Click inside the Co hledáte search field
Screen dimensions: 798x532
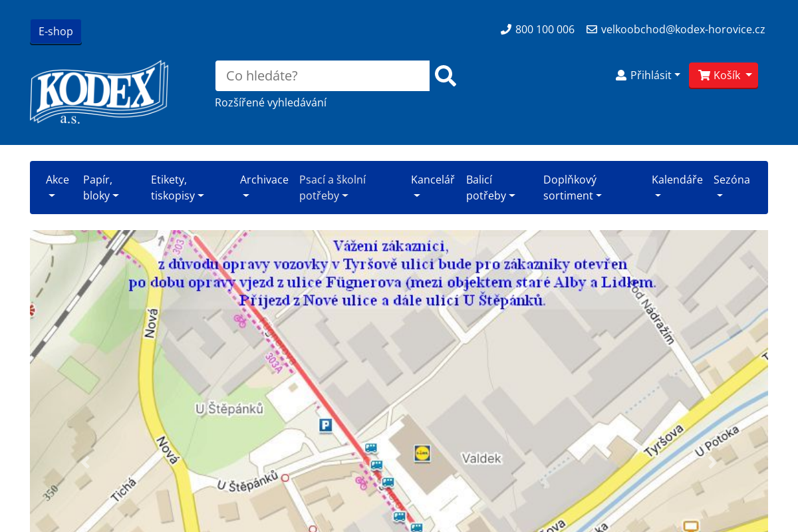pyautogui.click(x=322, y=75)
